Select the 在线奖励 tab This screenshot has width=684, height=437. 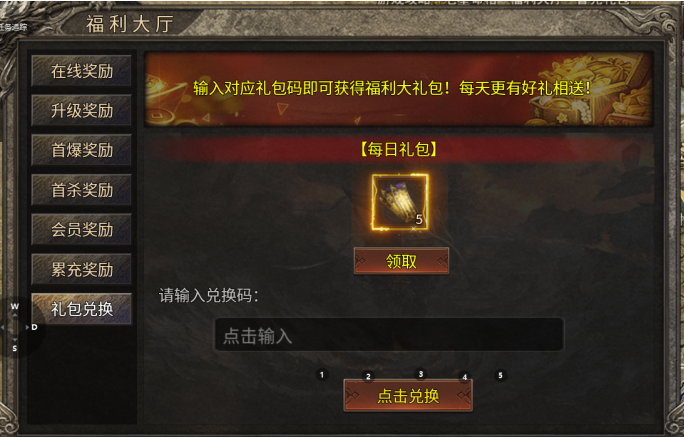[82, 71]
